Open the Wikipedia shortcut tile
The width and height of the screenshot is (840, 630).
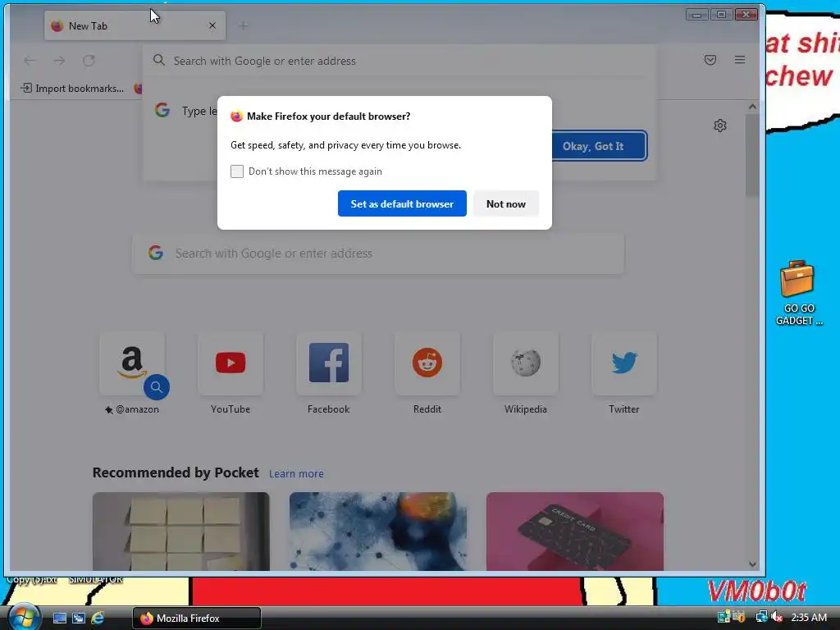point(526,363)
